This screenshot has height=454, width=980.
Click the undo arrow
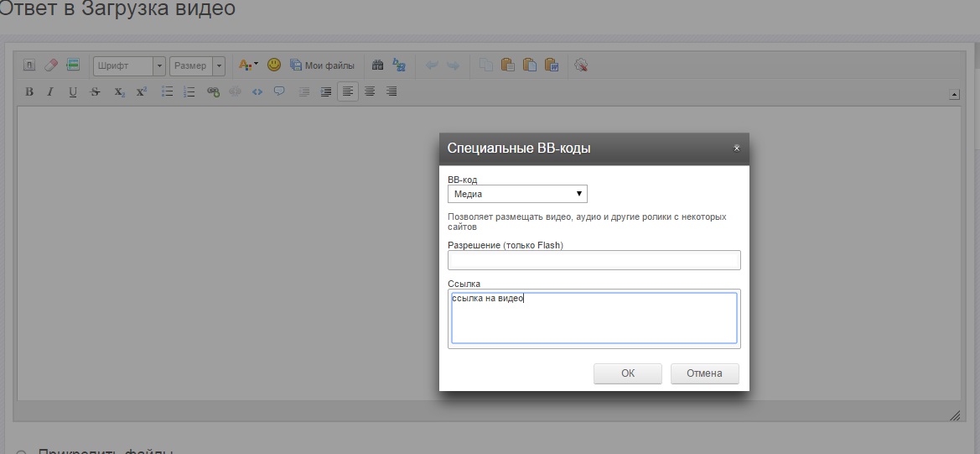[x=432, y=65]
